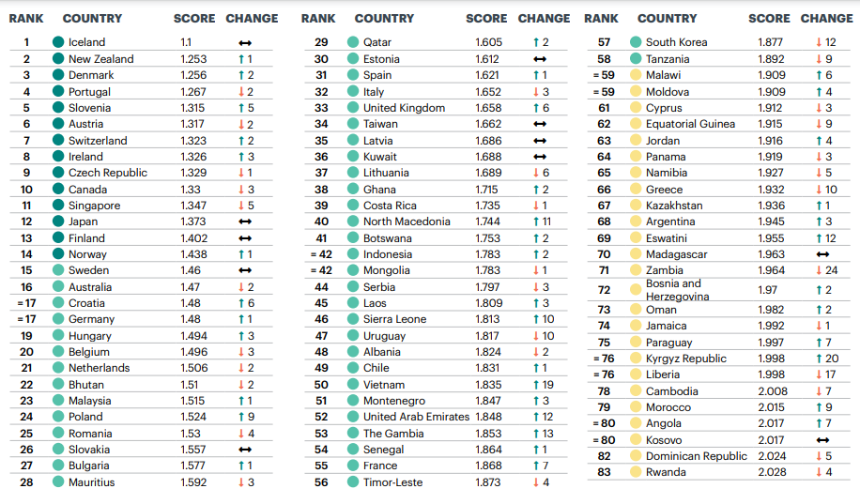Click the first RANK column header
860x504 pixels.
point(25,19)
